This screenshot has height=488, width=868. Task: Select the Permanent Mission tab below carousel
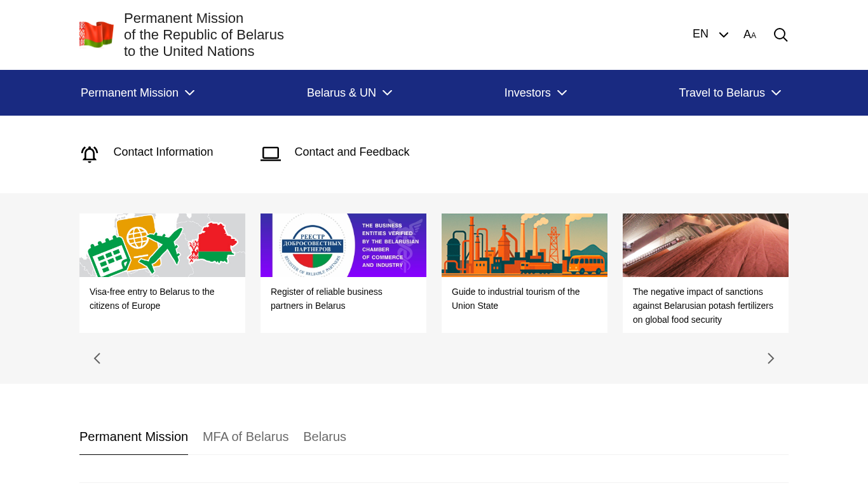(x=133, y=437)
